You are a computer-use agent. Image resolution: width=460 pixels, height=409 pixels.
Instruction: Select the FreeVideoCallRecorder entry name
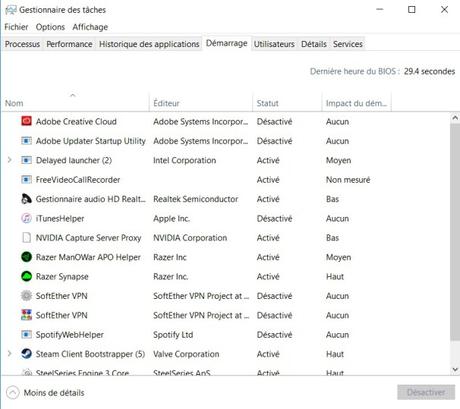pyautogui.click(x=78, y=180)
